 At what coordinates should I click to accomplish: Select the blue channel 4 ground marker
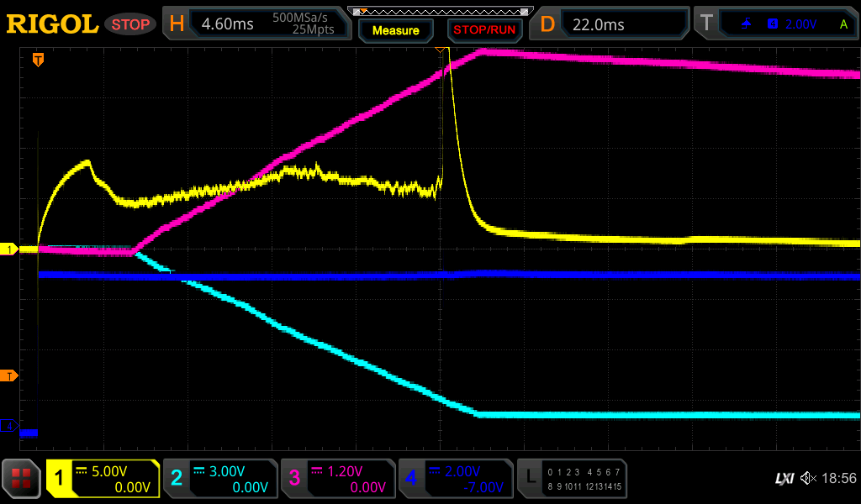(10, 427)
